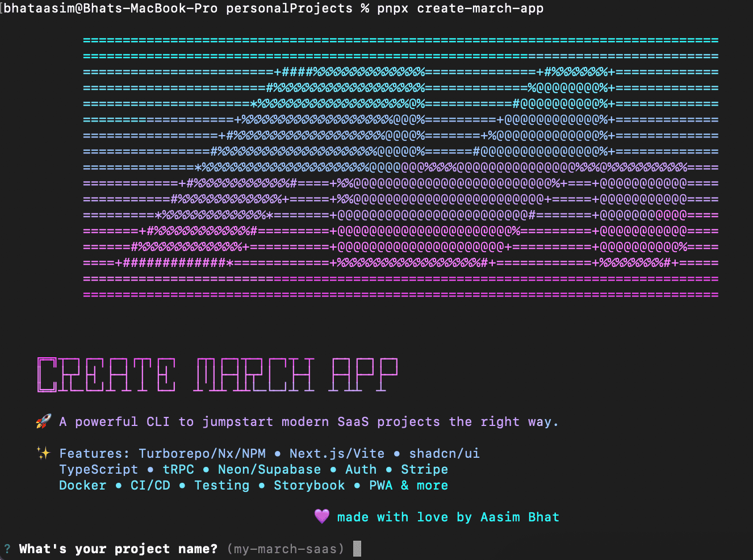Viewport: 753px width, 560px height.
Task: Click the question mark prompt indicator
Action: (x=6, y=548)
